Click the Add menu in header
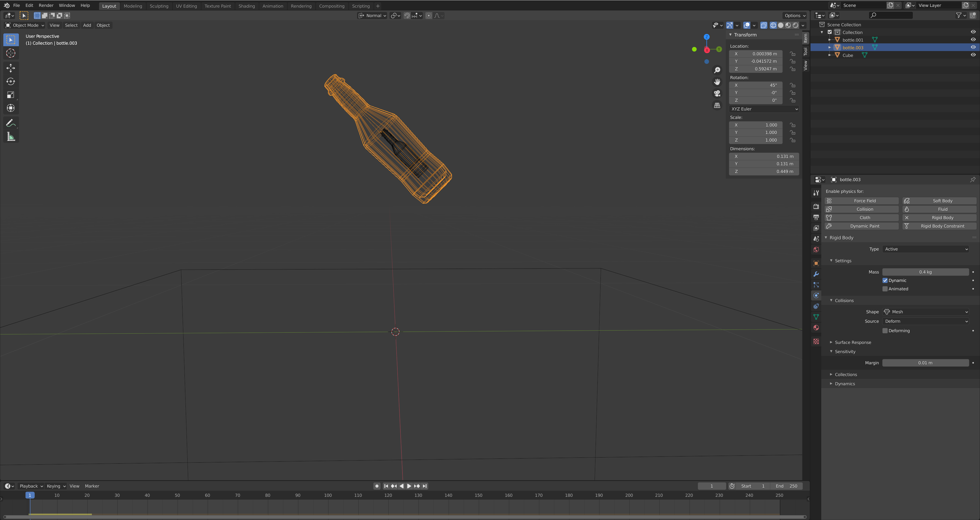Image resolution: width=980 pixels, height=520 pixels. click(87, 25)
